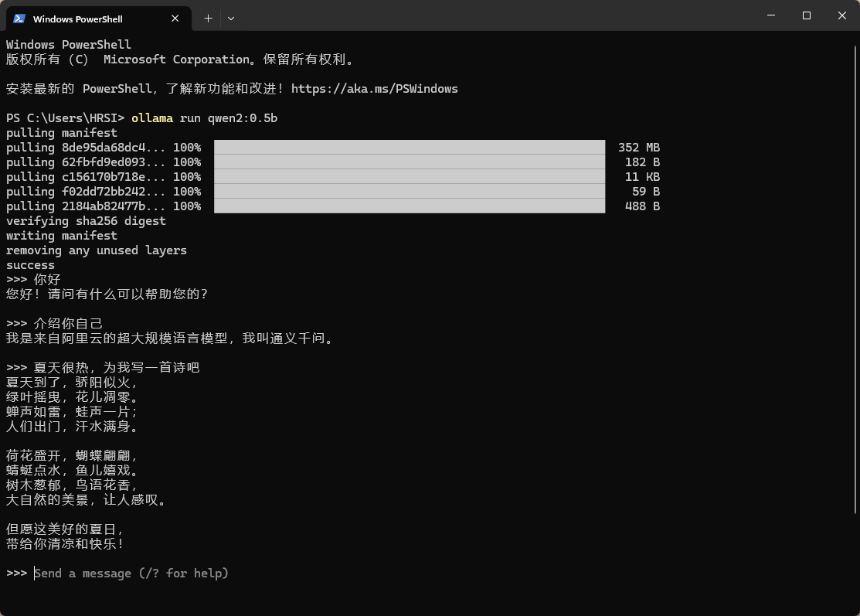Click the Microsoft Corporation copyright line

181,60
